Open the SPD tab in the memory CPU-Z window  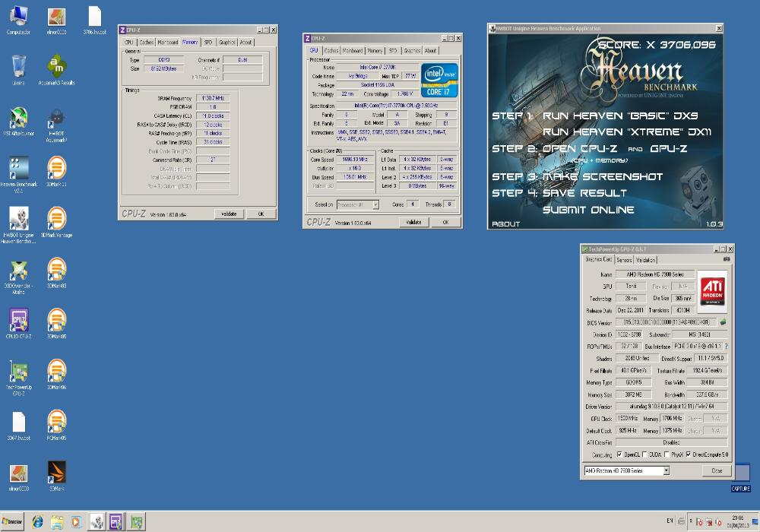(x=208, y=42)
